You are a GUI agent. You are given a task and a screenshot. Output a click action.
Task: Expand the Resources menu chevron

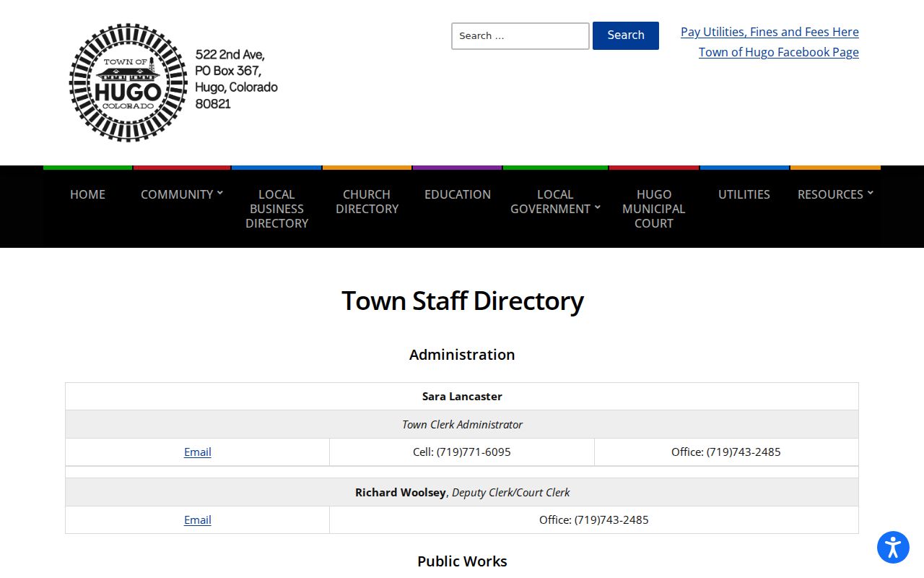870,193
